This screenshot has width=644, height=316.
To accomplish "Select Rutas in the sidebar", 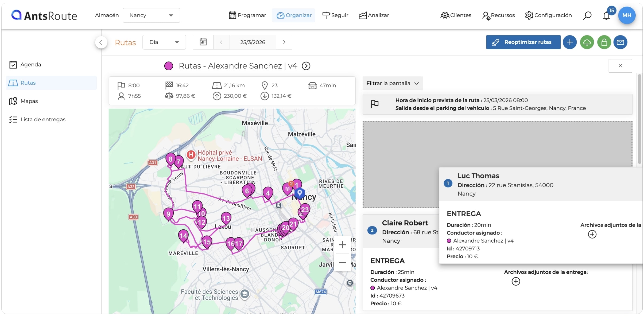I will (x=51, y=83).
